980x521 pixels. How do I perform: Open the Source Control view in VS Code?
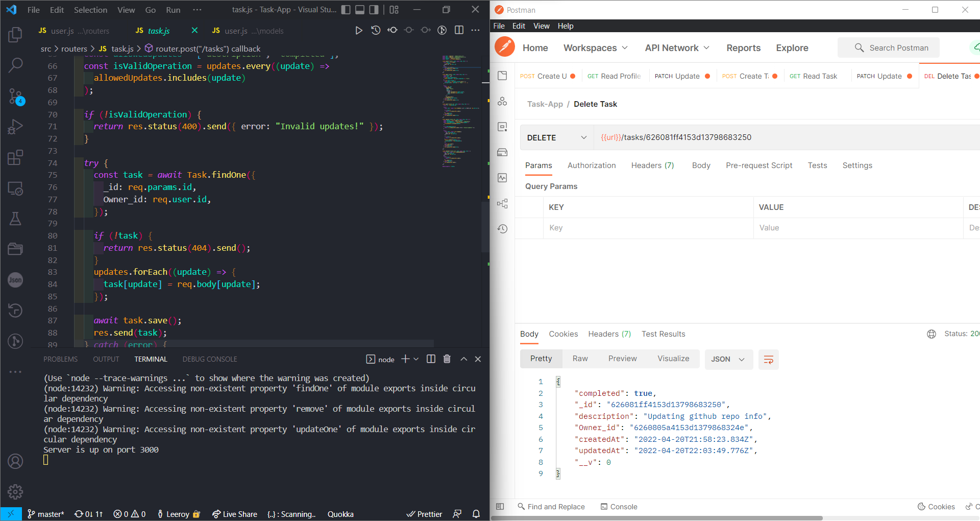coord(16,97)
